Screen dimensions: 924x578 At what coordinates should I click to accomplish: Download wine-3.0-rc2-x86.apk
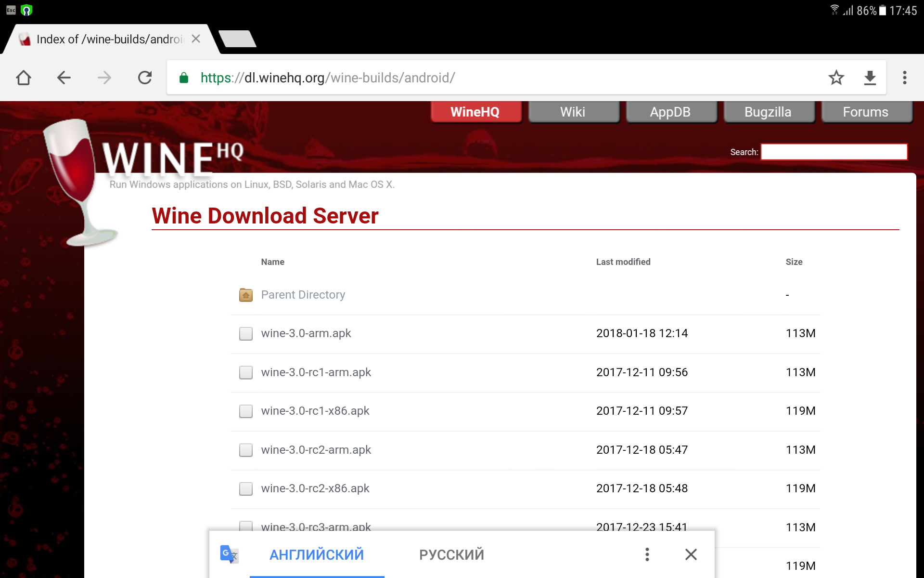pyautogui.click(x=315, y=488)
